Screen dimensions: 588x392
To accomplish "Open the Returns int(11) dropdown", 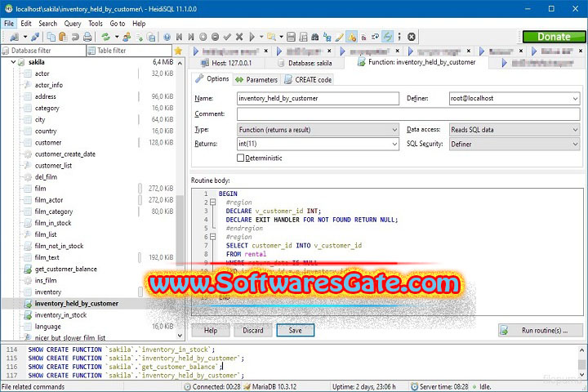I will click(394, 144).
